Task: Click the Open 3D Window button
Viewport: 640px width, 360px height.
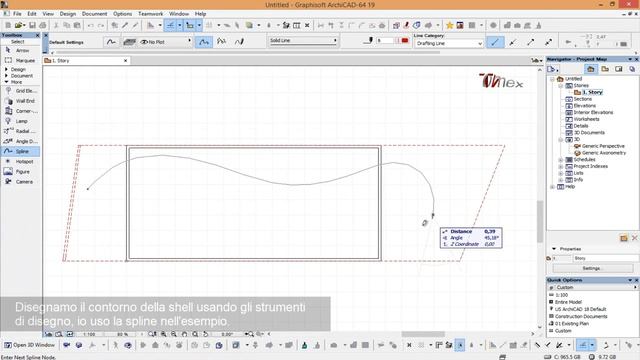Action: (x=29, y=345)
